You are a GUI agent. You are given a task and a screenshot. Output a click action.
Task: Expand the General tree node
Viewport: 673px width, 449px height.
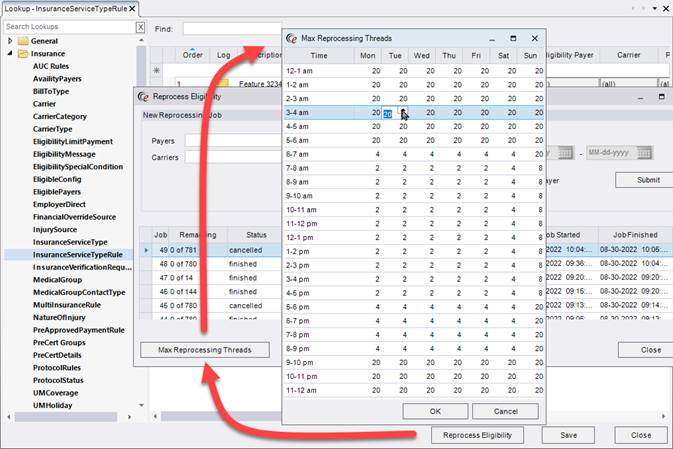pos(10,41)
